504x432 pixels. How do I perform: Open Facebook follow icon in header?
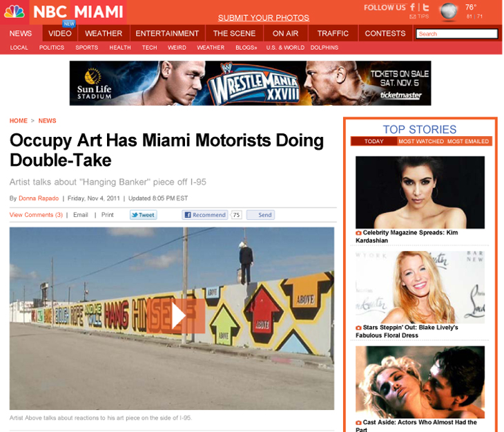412,8
